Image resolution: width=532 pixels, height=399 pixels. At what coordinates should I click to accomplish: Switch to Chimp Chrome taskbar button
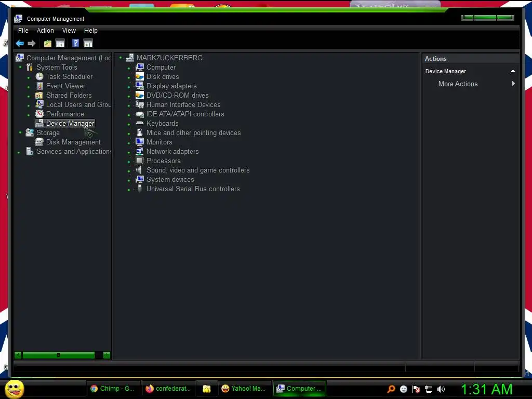(x=113, y=389)
